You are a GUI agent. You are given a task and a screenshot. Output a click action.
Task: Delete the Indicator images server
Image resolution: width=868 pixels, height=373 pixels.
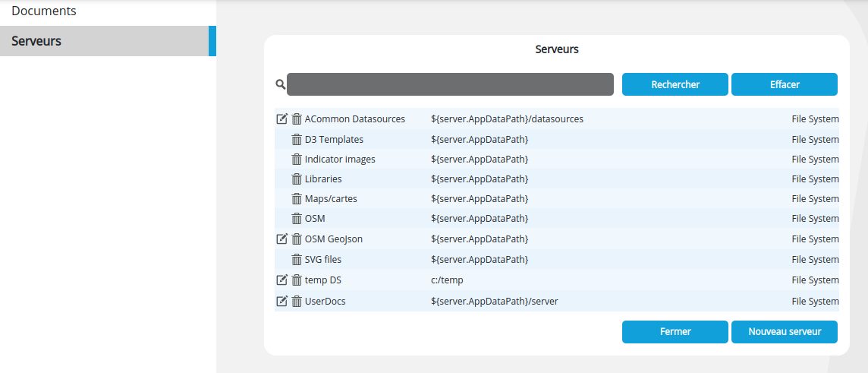297,160
